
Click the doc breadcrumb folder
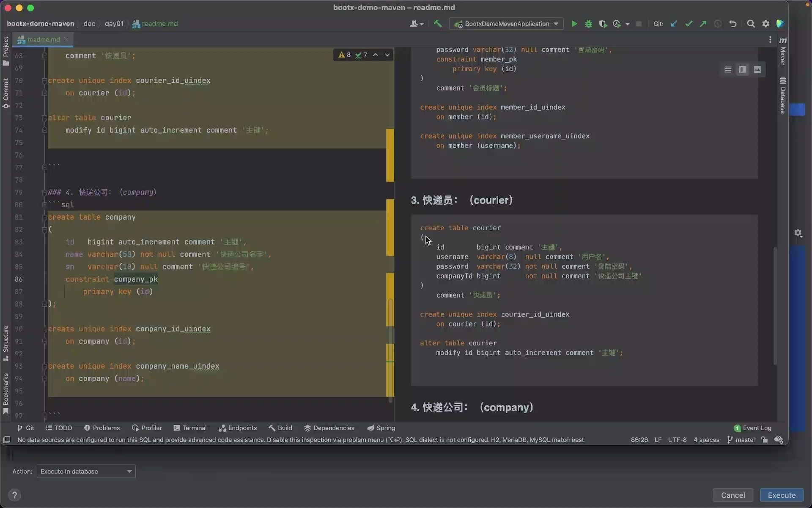(89, 24)
